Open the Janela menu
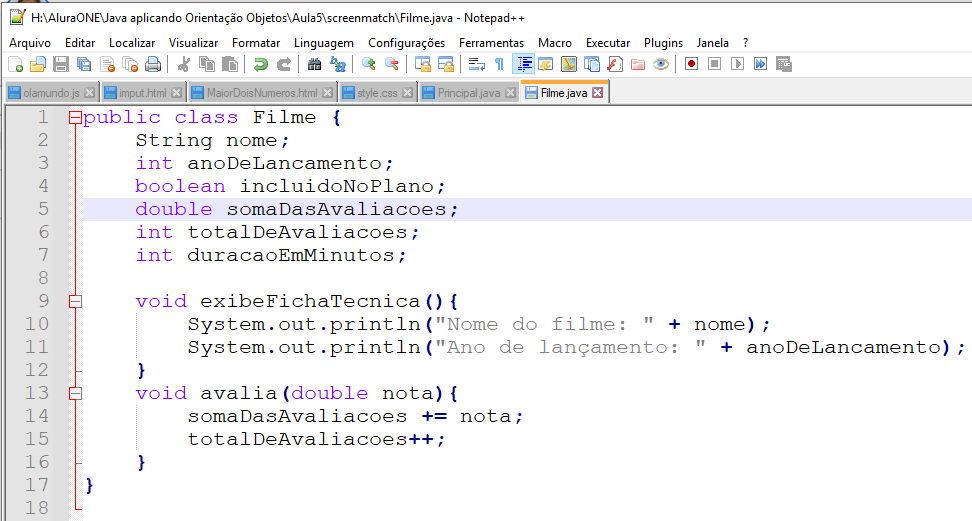 pyautogui.click(x=713, y=43)
